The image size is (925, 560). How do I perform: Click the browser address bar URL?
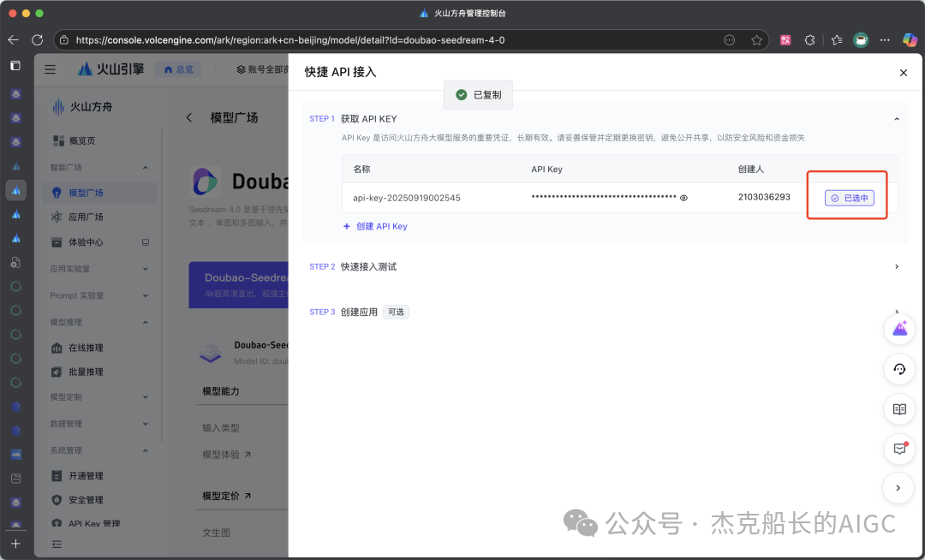pos(290,40)
